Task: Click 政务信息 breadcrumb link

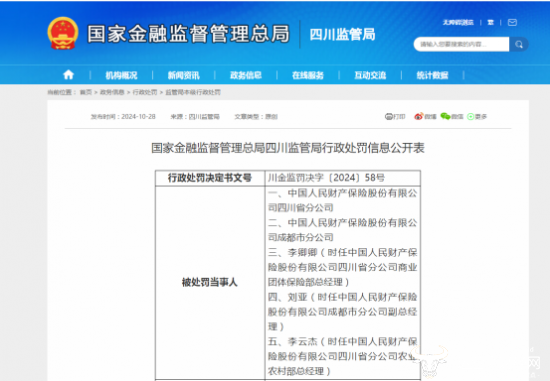Action: coord(112,92)
